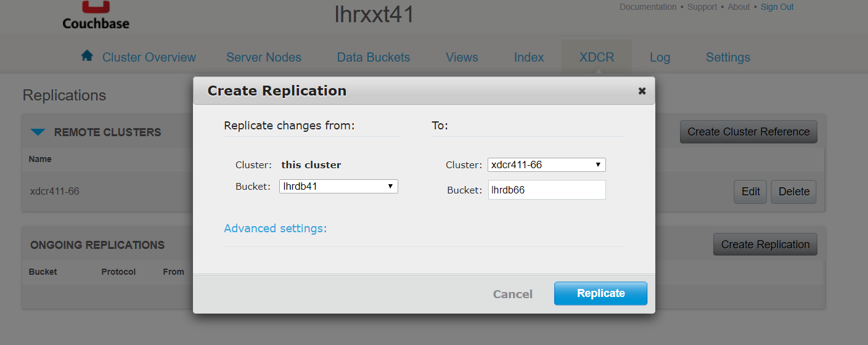The width and height of the screenshot is (868, 345).
Task: Click Create Cluster Reference button
Action: 748,132
